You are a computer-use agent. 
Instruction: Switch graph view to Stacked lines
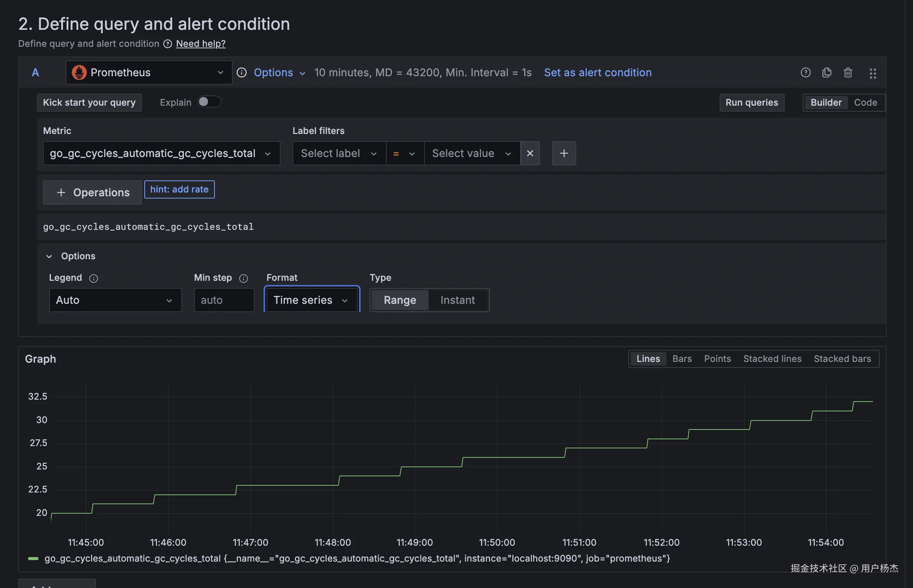pos(772,359)
